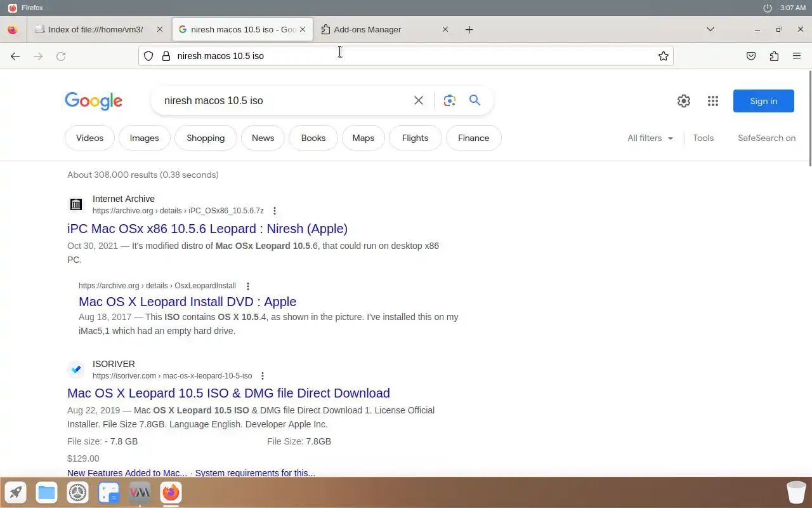812x508 pixels.
Task: Open the Google apps grid
Action: coord(713,101)
